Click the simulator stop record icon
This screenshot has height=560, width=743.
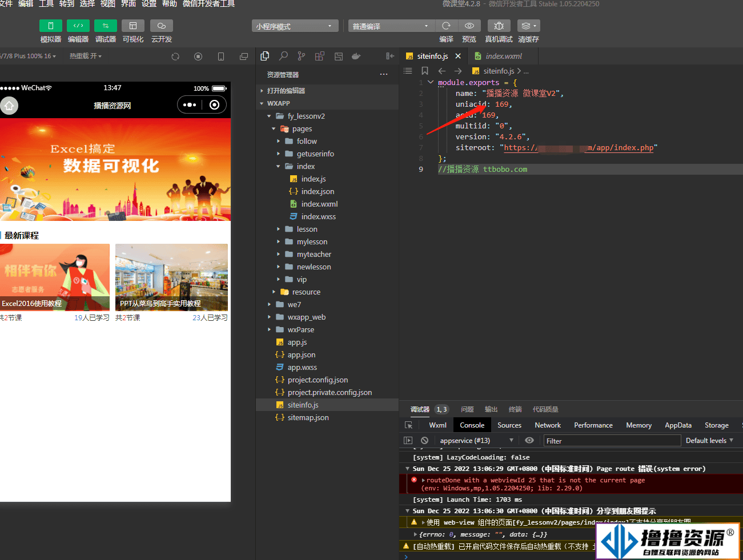tap(198, 57)
